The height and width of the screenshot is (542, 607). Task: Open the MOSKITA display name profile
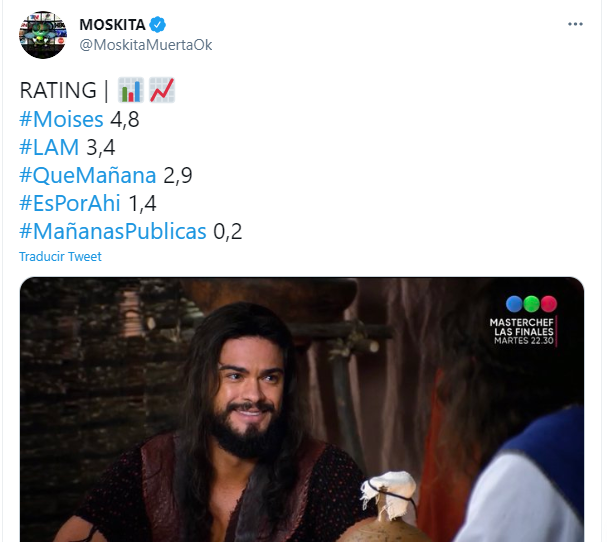[x=112, y=24]
